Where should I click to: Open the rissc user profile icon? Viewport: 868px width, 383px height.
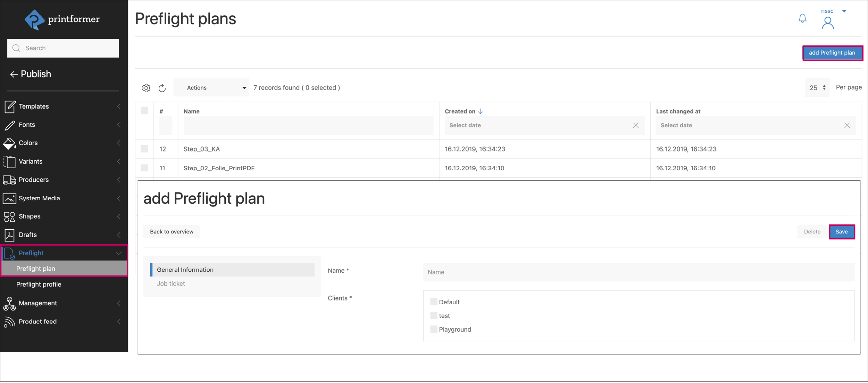tap(827, 23)
